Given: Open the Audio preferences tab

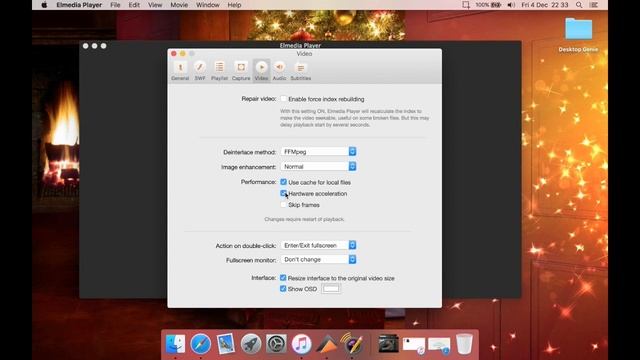Looking at the screenshot, I should point(279,71).
